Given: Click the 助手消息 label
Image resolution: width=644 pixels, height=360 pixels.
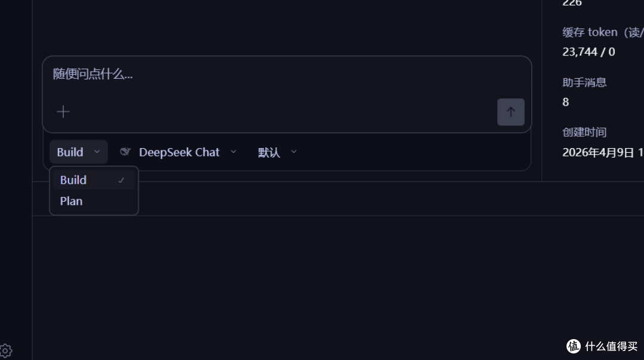Looking at the screenshot, I should (x=584, y=82).
